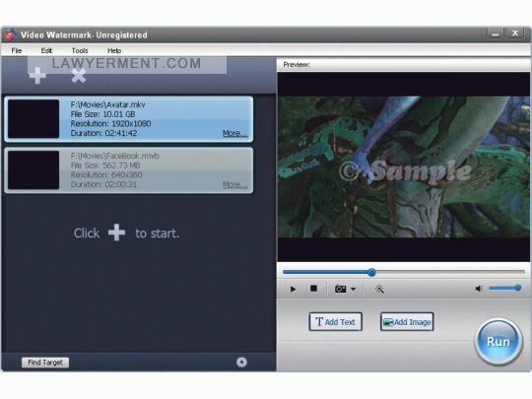Play the preview video

pos(293,289)
